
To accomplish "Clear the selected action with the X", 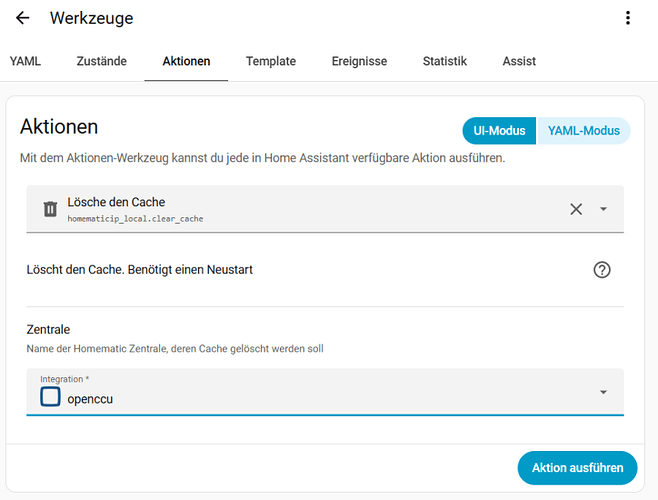I will tap(576, 209).
